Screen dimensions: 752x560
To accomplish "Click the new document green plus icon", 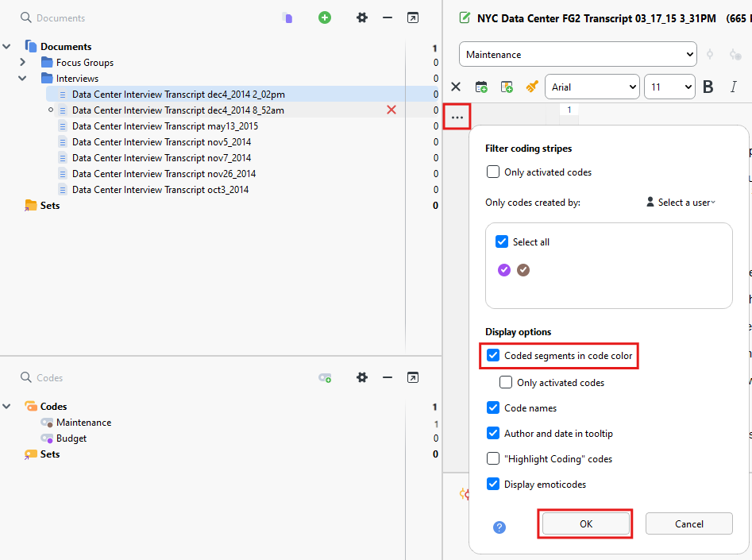I will [x=325, y=17].
